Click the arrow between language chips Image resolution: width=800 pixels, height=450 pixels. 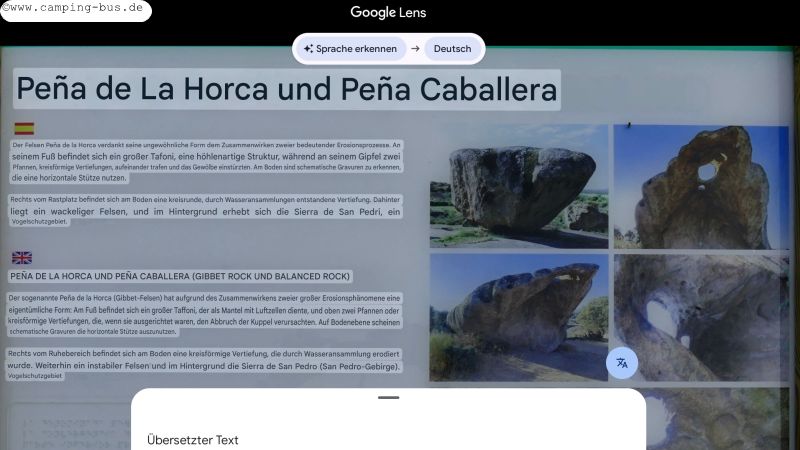[415, 49]
